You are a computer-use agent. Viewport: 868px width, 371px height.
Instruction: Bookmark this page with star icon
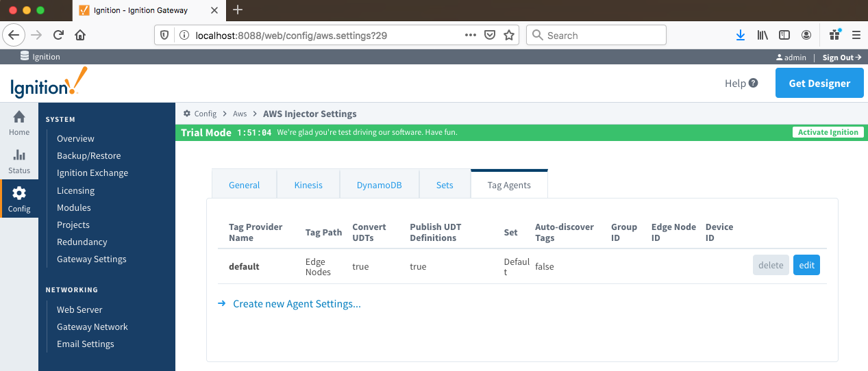point(509,35)
